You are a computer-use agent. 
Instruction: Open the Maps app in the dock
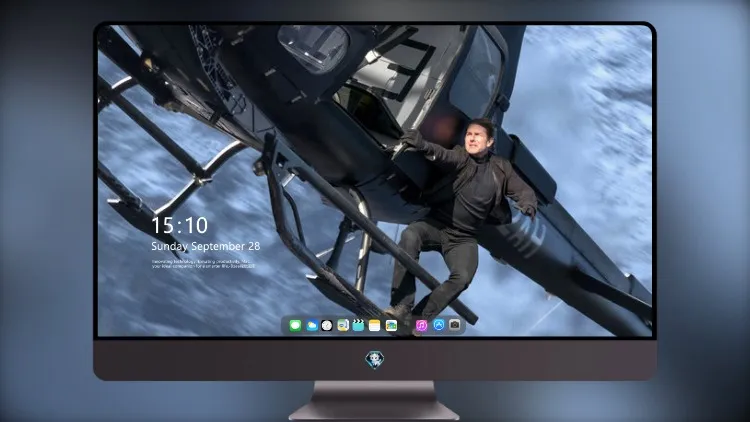[342, 326]
